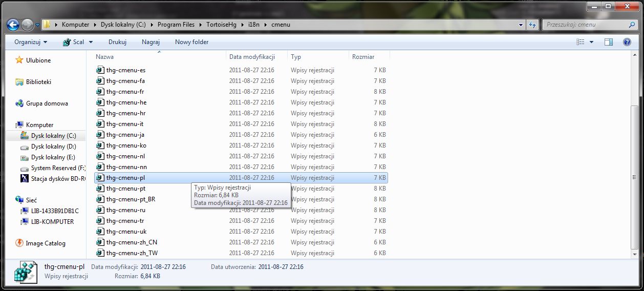Click the registry icon of thg-cmenu-fa
Viewport: 644px width, 291px height.
(x=100, y=81)
